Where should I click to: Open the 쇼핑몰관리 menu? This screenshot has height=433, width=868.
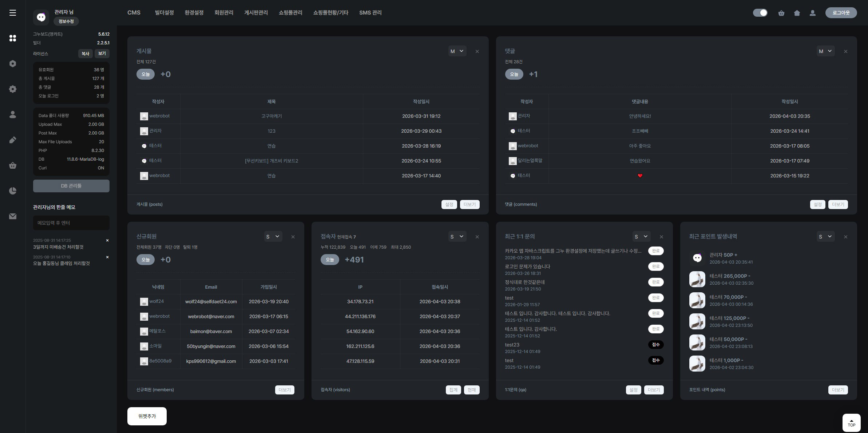tap(290, 13)
